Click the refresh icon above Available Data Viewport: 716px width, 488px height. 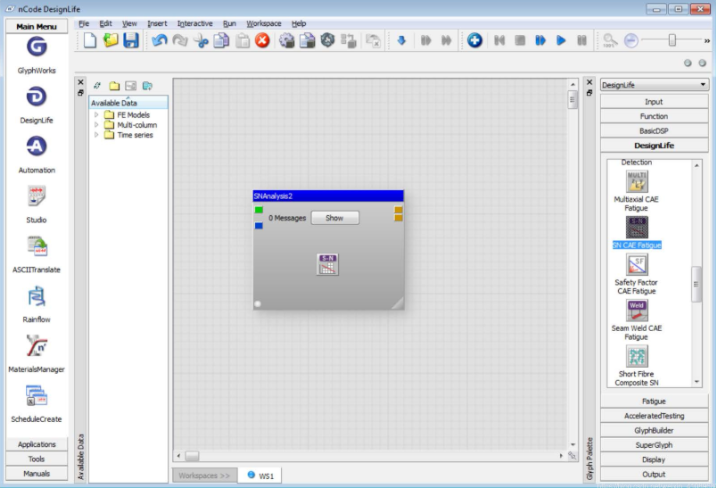tap(97, 86)
